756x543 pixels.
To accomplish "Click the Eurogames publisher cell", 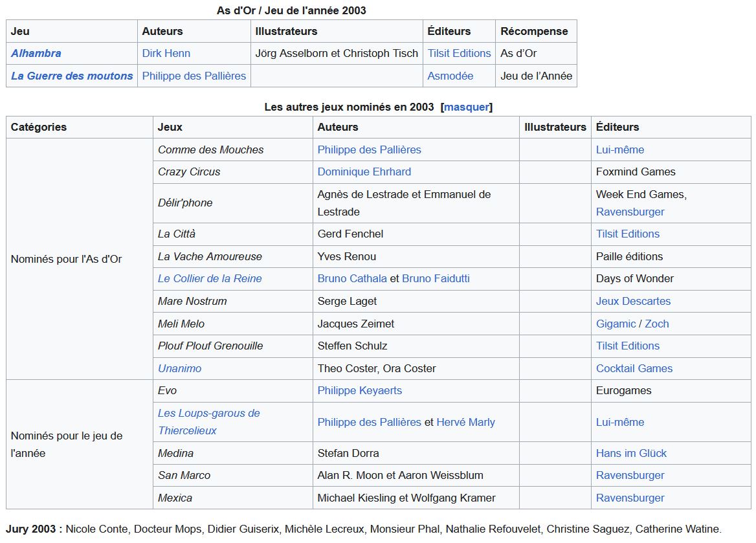I will (671, 391).
